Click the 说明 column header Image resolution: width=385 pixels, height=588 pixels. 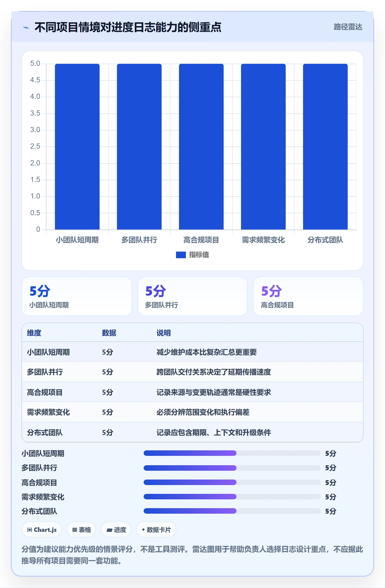pos(164,333)
